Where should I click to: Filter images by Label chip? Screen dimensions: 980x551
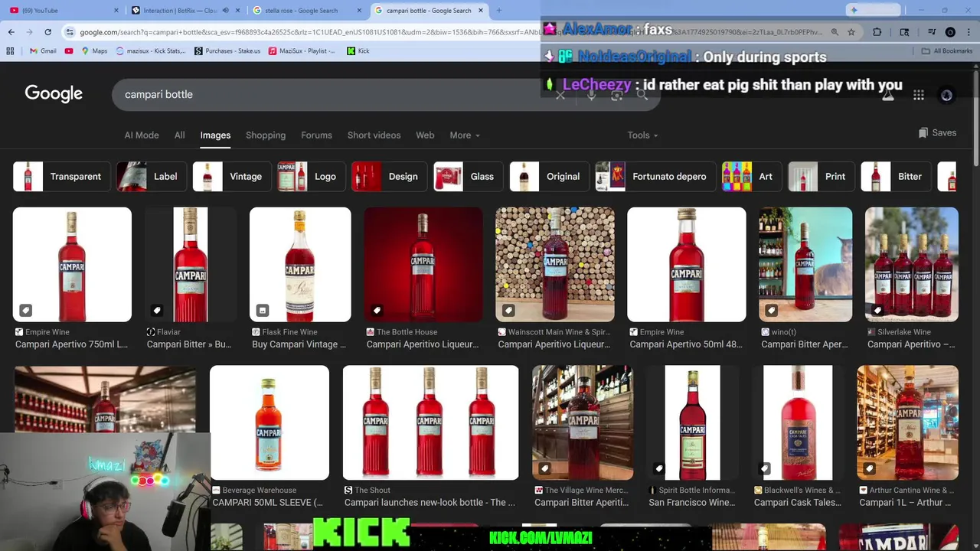tap(150, 177)
